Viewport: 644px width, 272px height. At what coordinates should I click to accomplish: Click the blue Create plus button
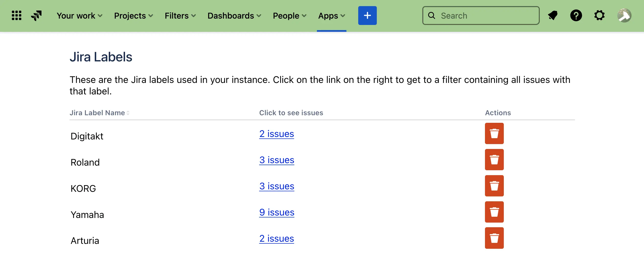367,15
